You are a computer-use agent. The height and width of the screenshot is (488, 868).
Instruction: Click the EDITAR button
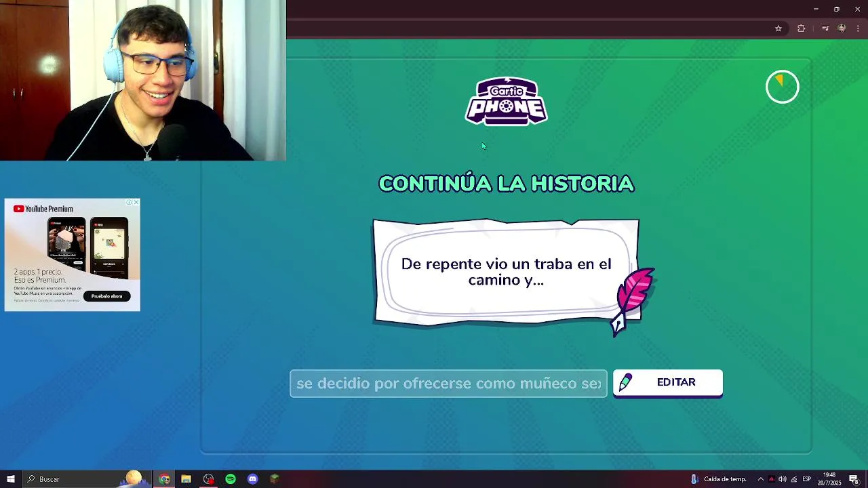tap(667, 383)
